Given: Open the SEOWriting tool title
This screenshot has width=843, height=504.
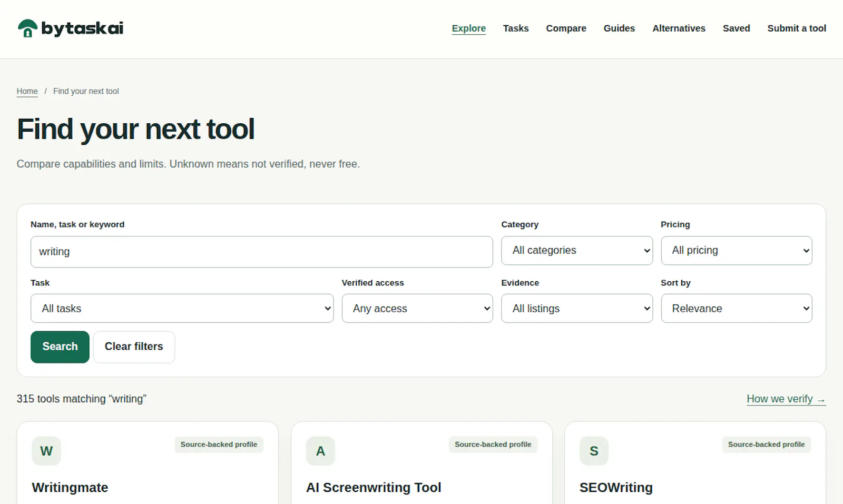Looking at the screenshot, I should 616,488.
